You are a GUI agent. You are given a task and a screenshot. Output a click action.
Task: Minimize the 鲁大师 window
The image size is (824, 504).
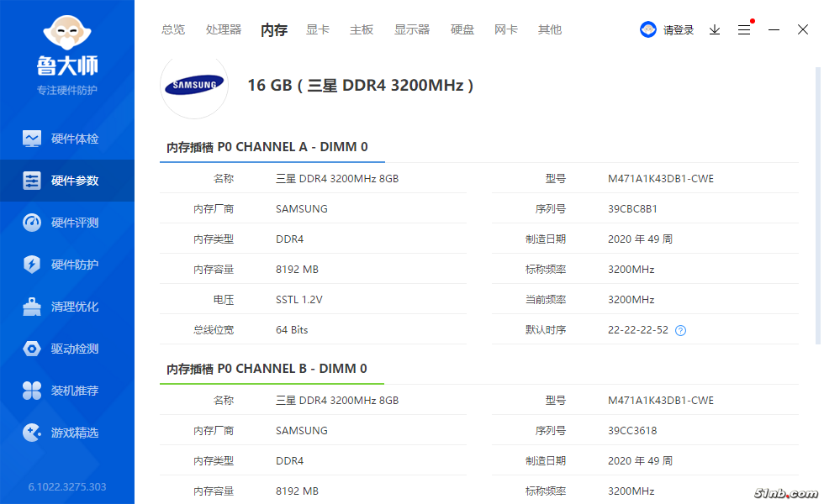(x=774, y=30)
